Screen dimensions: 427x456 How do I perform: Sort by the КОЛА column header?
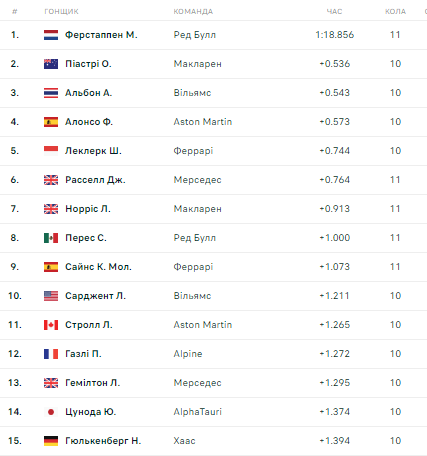pyautogui.click(x=395, y=12)
